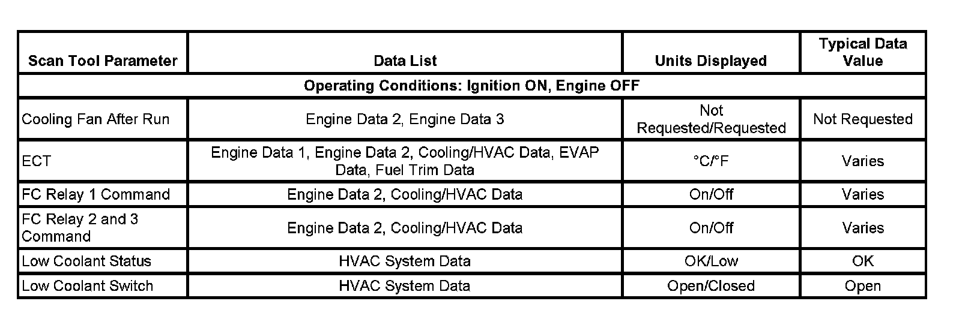Select the Low Coolant Switch cell
Viewport: 980px width, 313px height.
pos(88,286)
